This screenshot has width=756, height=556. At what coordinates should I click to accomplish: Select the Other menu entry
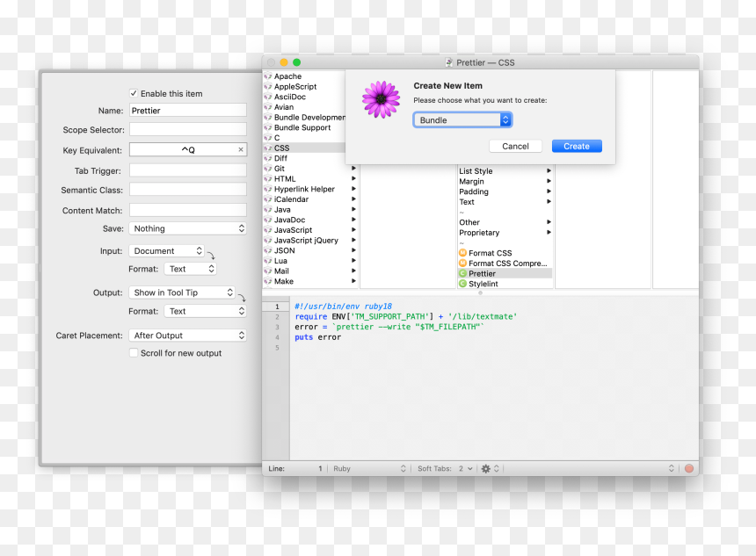(x=469, y=222)
